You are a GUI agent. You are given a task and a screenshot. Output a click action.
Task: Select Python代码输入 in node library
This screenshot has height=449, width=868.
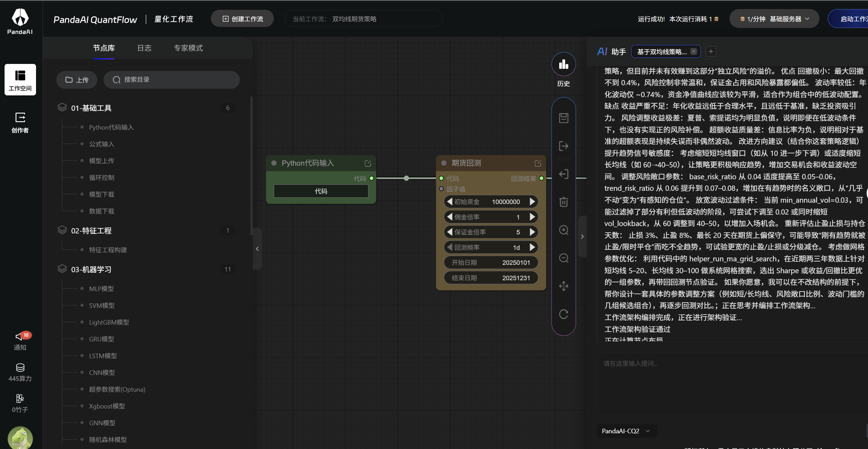coord(111,128)
